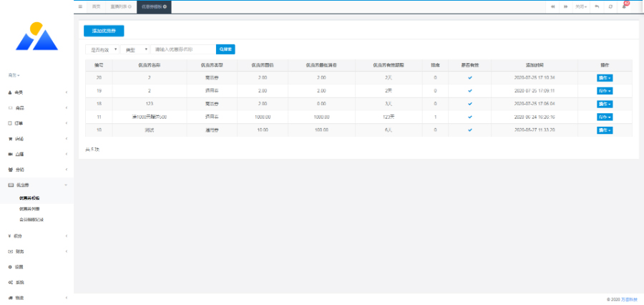This screenshot has height=305, width=644.
Task: Toggle the valid checkmark for coupon 20
Action: pyautogui.click(x=470, y=77)
